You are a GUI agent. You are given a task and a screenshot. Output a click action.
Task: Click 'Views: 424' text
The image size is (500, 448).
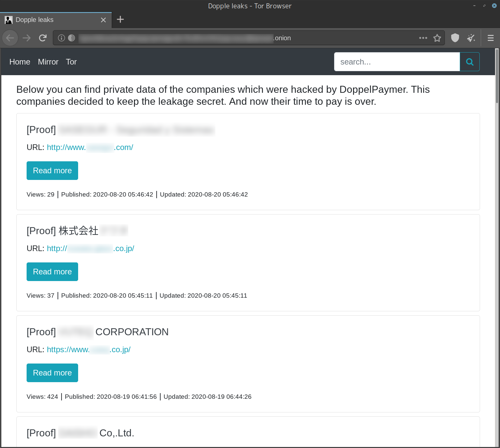[42, 397]
